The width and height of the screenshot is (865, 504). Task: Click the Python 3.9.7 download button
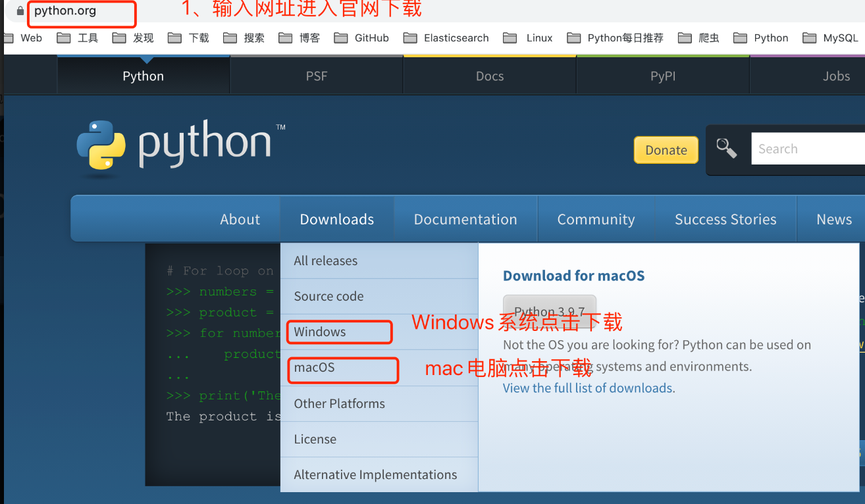point(550,311)
